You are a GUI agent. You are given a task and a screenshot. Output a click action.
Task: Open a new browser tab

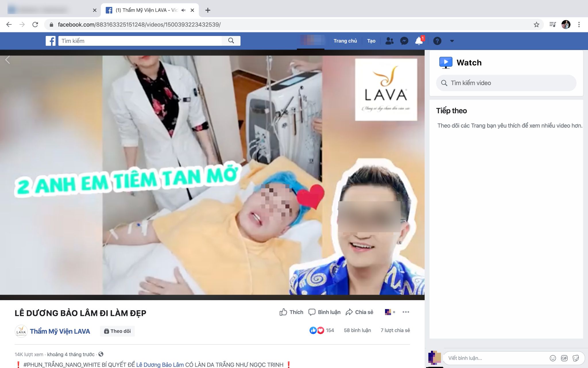(208, 10)
